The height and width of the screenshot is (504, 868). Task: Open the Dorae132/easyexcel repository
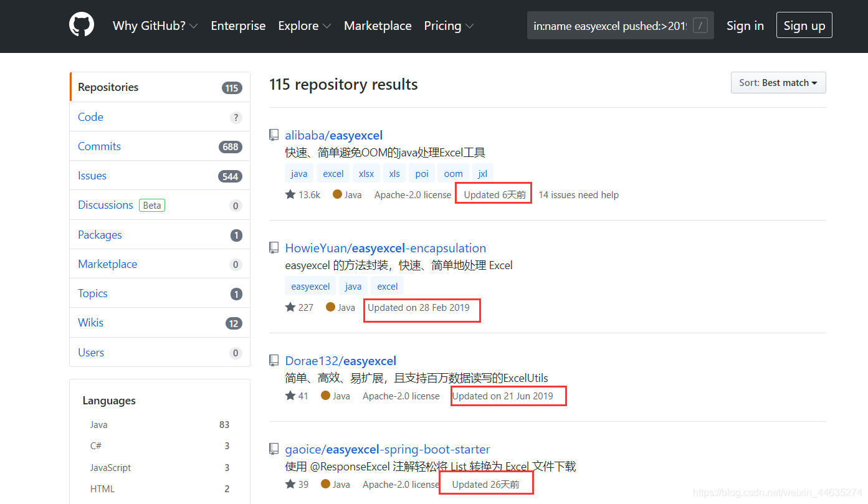click(341, 361)
